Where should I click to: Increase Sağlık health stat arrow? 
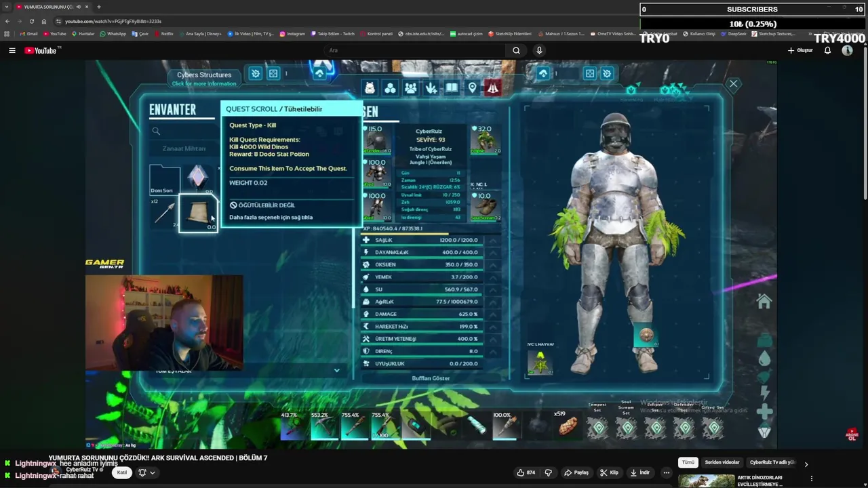(493, 240)
